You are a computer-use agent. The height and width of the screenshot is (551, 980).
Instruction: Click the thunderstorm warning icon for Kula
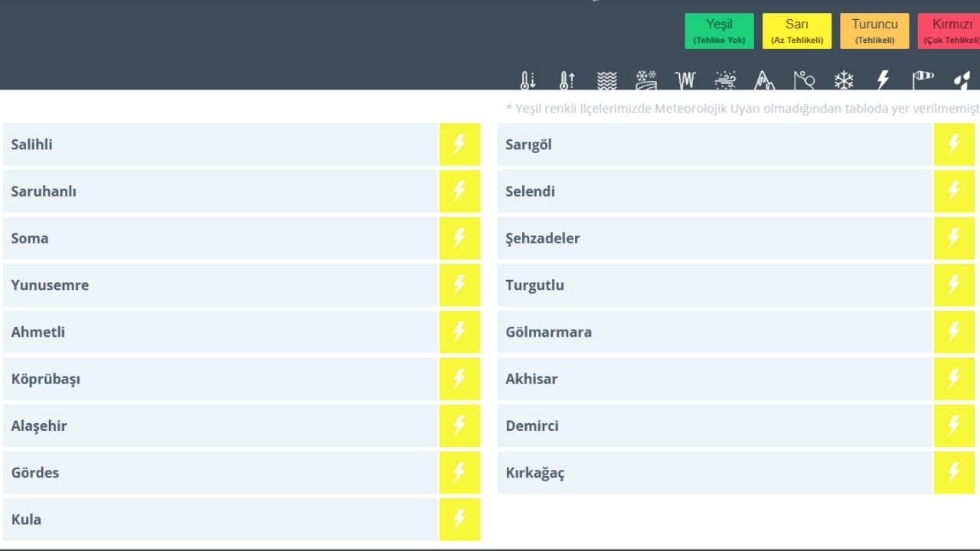click(459, 520)
